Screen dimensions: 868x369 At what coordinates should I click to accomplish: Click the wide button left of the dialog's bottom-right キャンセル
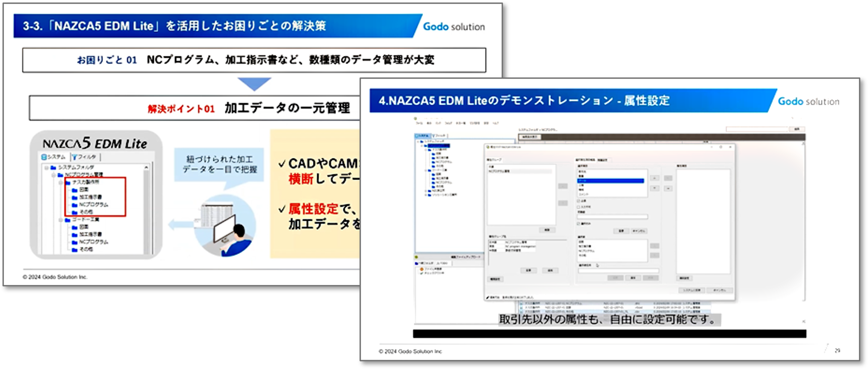pyautogui.click(x=692, y=291)
